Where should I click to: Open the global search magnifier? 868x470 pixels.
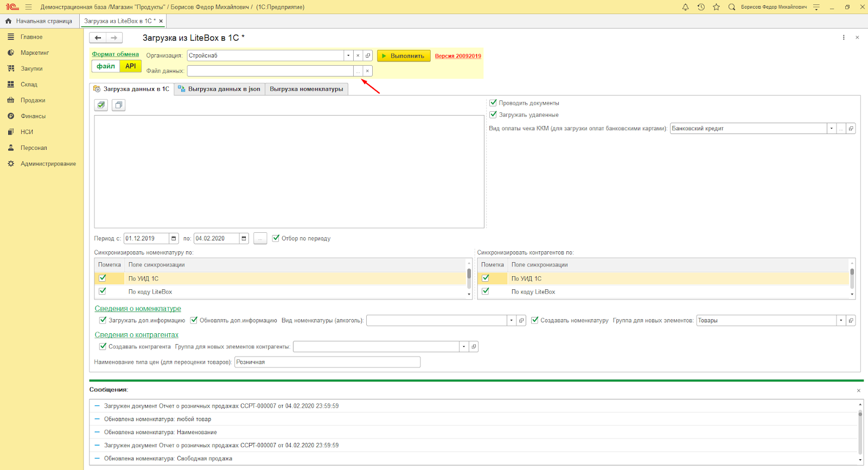coord(732,7)
